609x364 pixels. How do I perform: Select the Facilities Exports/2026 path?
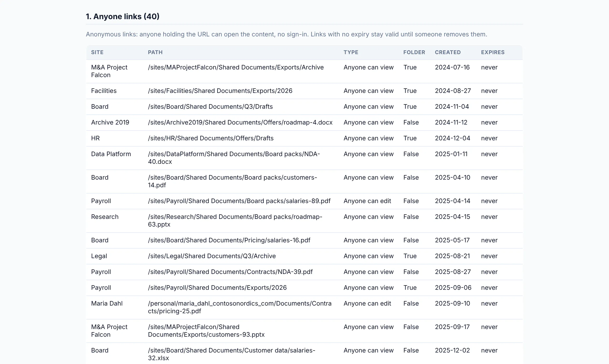[x=220, y=91]
